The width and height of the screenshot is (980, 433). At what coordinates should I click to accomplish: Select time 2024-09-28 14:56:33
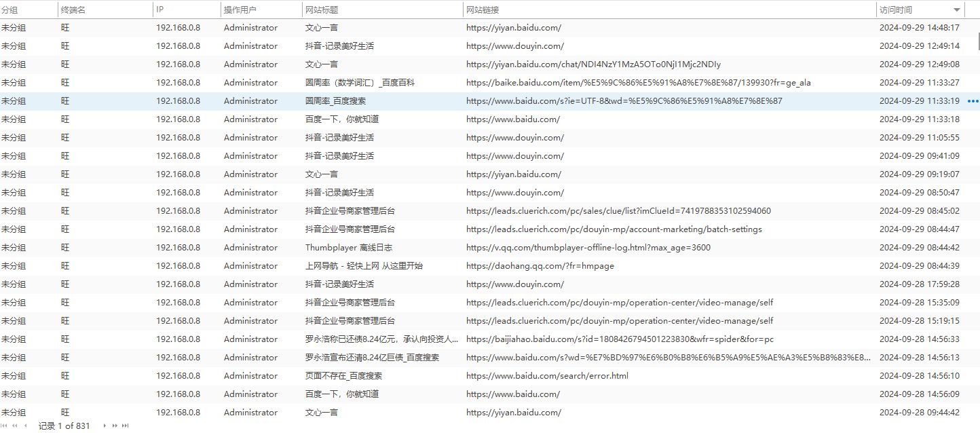click(920, 339)
